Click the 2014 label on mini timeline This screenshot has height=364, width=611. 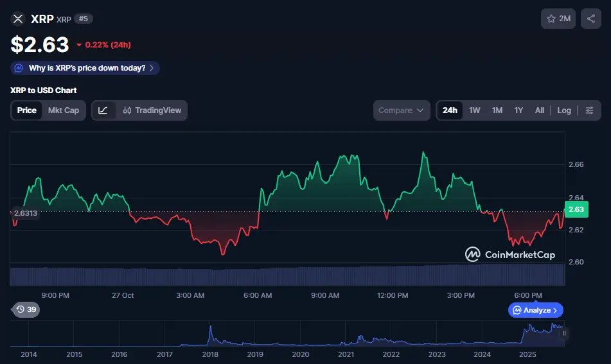click(x=29, y=354)
